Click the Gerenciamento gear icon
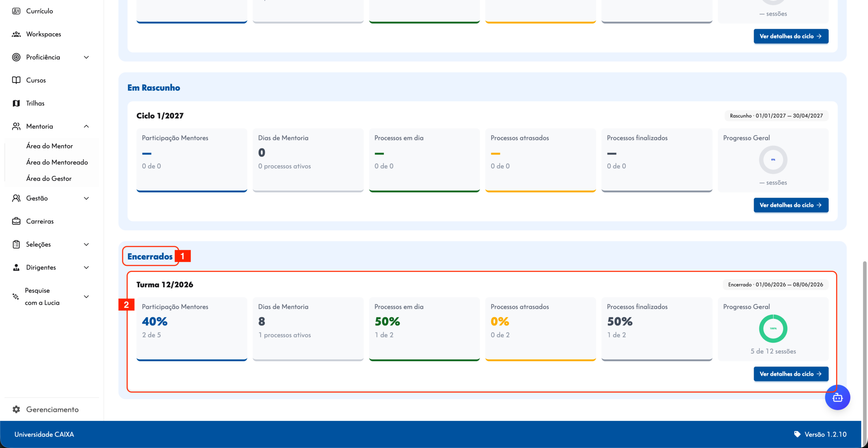The image size is (868, 448). pos(16,409)
